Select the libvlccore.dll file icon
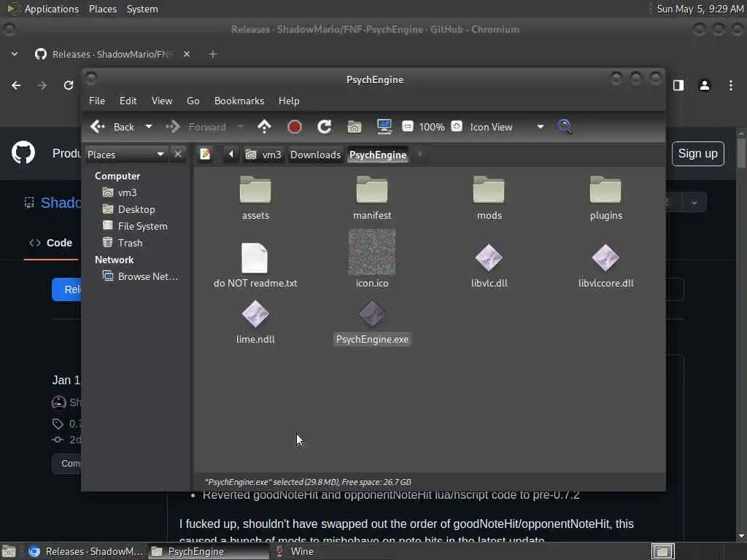The width and height of the screenshot is (747, 560). pyautogui.click(x=606, y=258)
